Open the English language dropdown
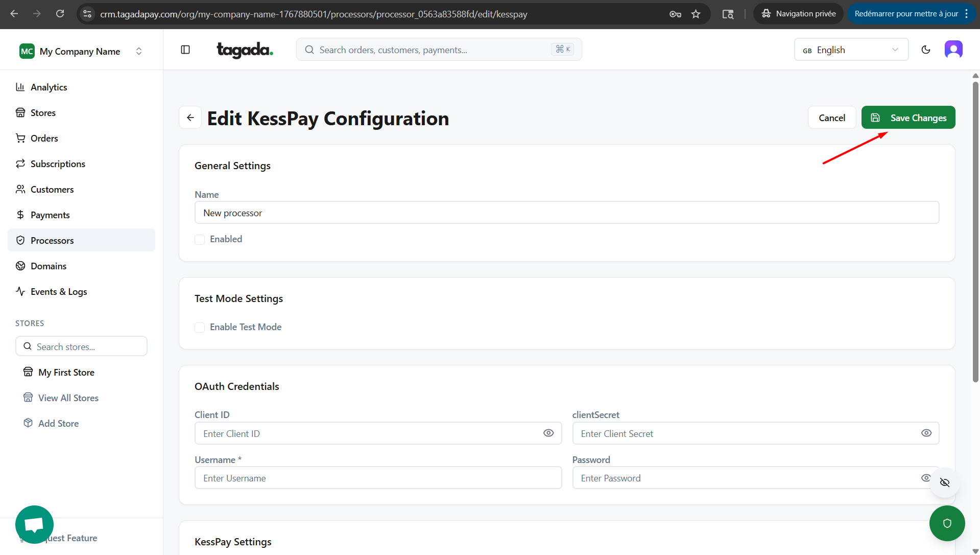The width and height of the screenshot is (980, 555). [851, 50]
